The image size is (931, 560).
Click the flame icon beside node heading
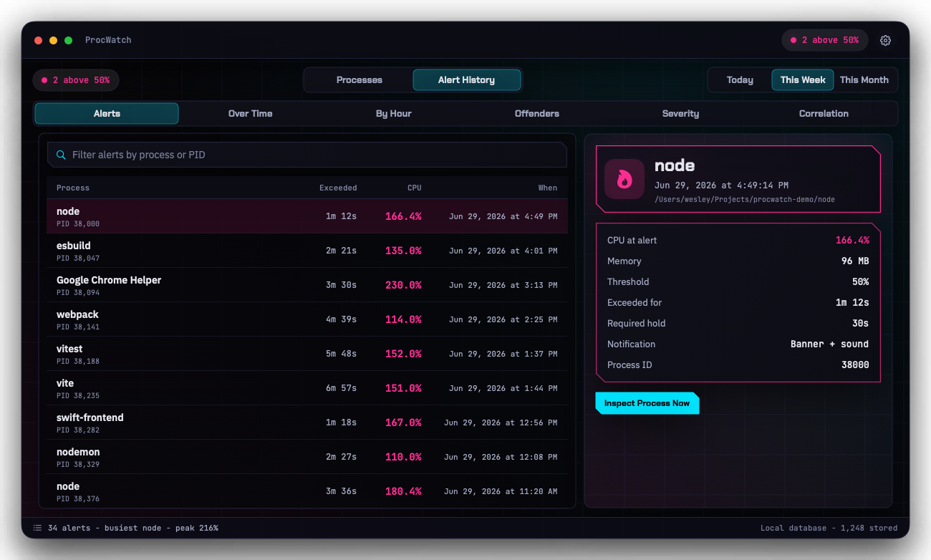(624, 179)
